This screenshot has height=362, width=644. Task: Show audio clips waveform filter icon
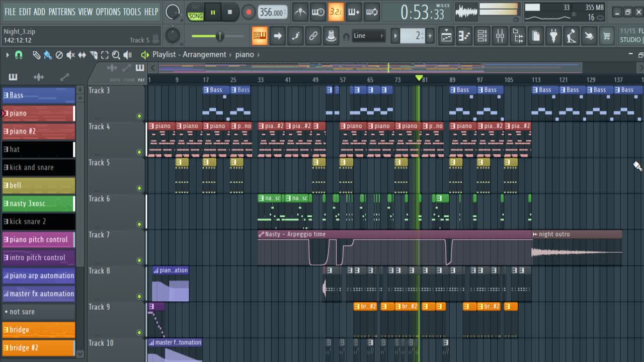[x=39, y=77]
